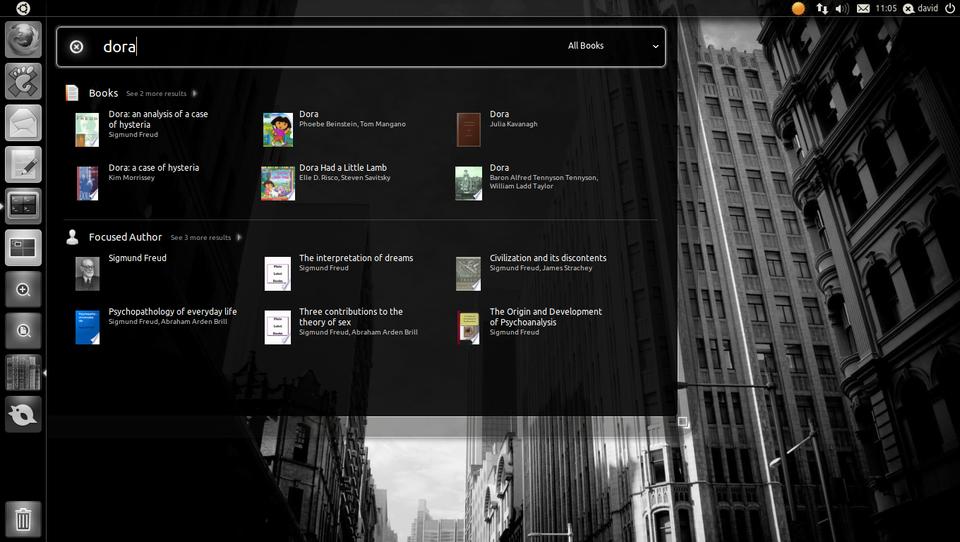Viewport: 960px width, 542px height.
Task: Open the workspace switcher
Action: coord(23,248)
